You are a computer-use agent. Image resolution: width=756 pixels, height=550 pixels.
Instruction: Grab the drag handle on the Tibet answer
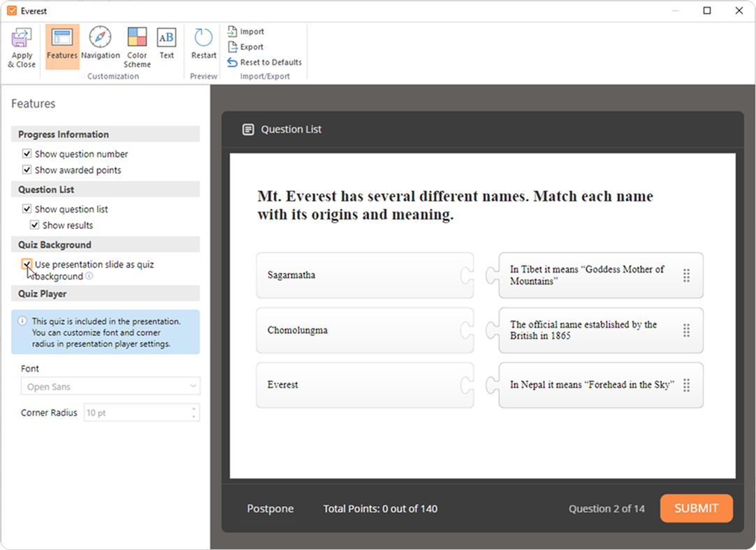(686, 275)
